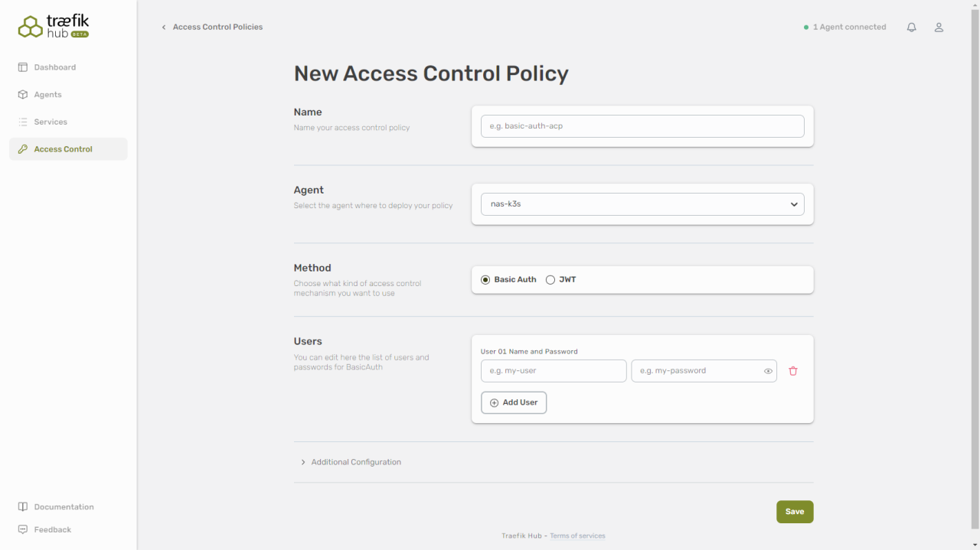Open notifications bell icon
Image resolution: width=980 pixels, height=550 pixels.
pyautogui.click(x=911, y=28)
